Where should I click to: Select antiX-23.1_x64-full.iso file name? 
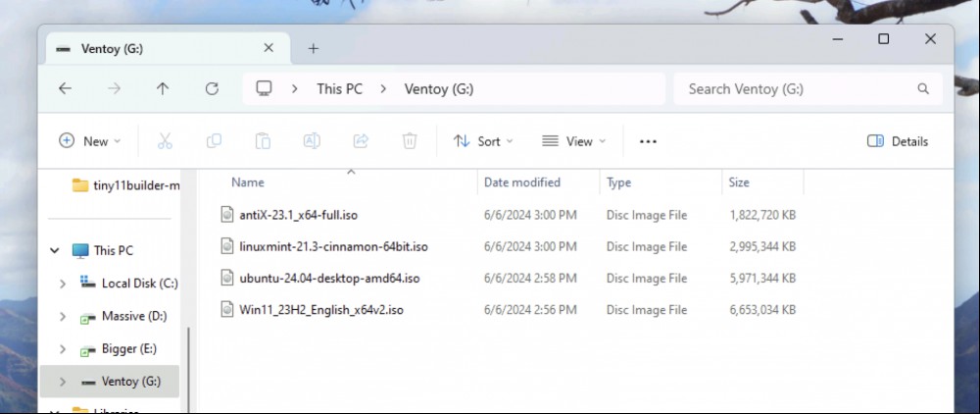tap(298, 215)
